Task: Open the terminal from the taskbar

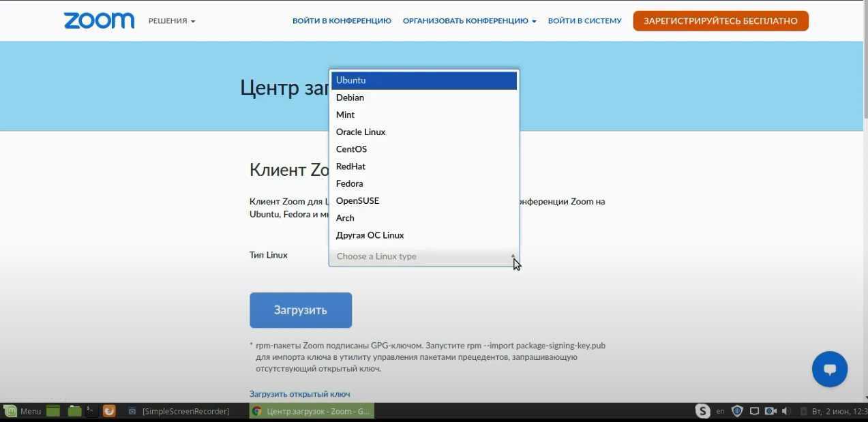Action: pyautogui.click(x=91, y=411)
